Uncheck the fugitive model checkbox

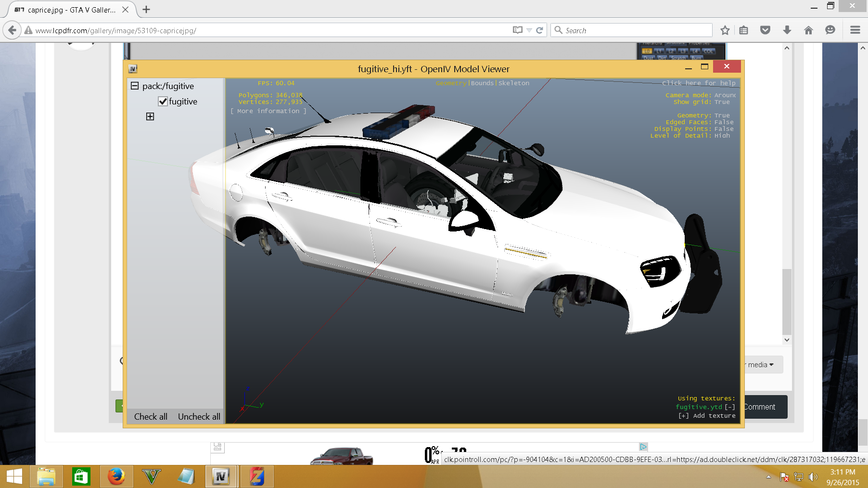[x=163, y=102]
